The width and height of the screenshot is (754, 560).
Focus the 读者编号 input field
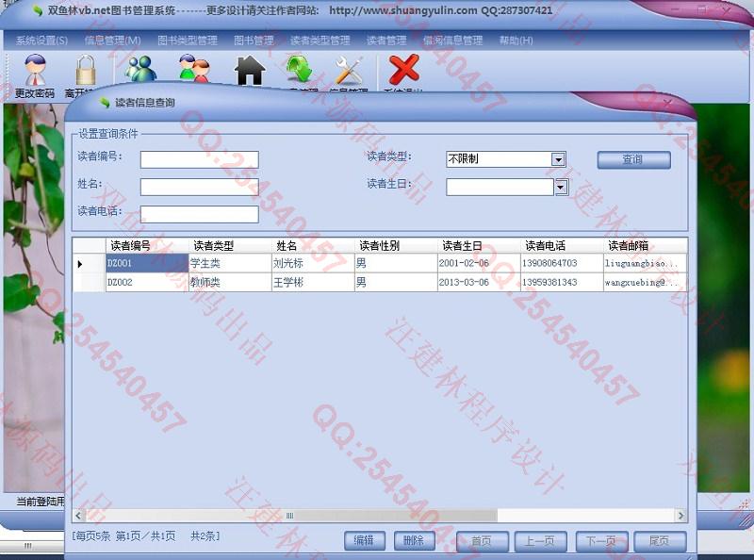(x=200, y=159)
